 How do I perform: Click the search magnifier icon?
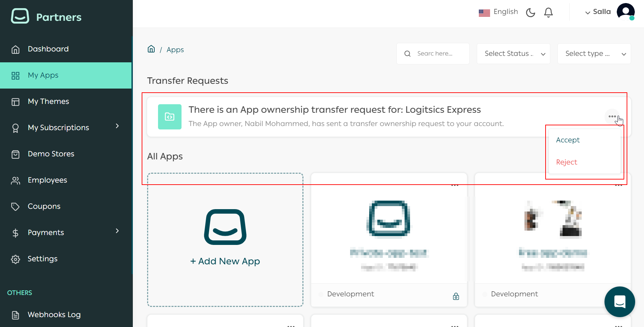pyautogui.click(x=407, y=53)
